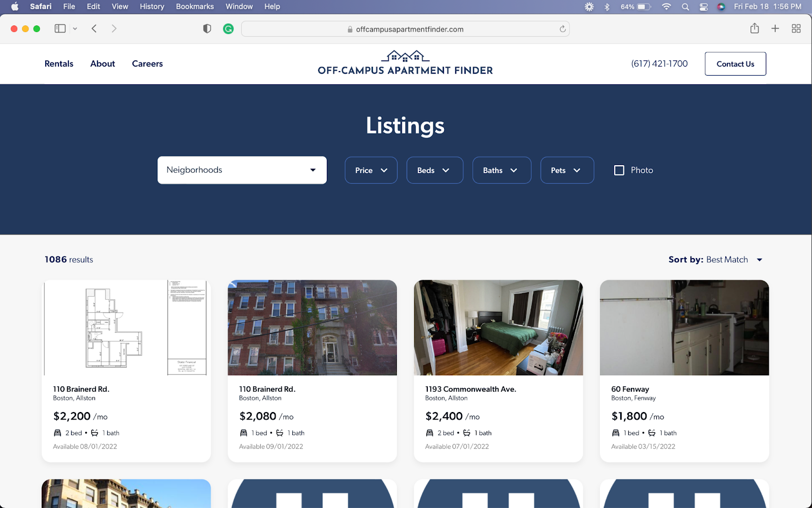
Task: Open the kitchen photo for 60 Fenway
Action: coord(684,328)
